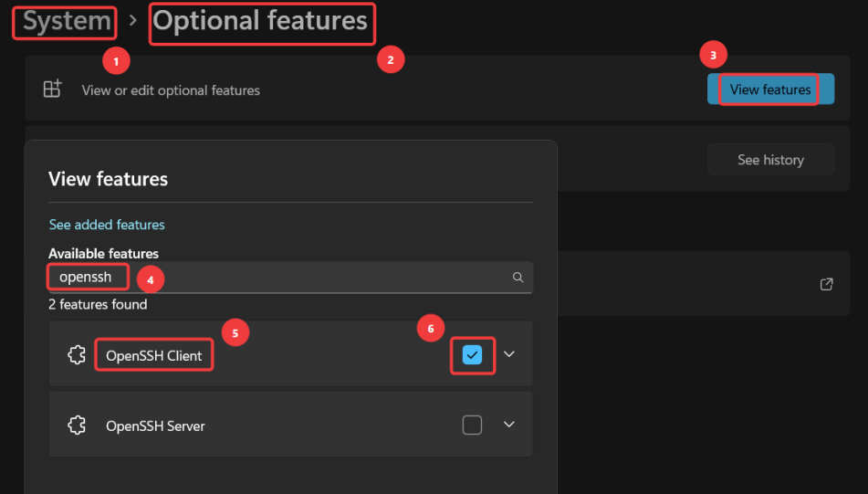Expand the OpenSSH Server details chevron
This screenshot has height=494, width=868.
pyautogui.click(x=509, y=425)
